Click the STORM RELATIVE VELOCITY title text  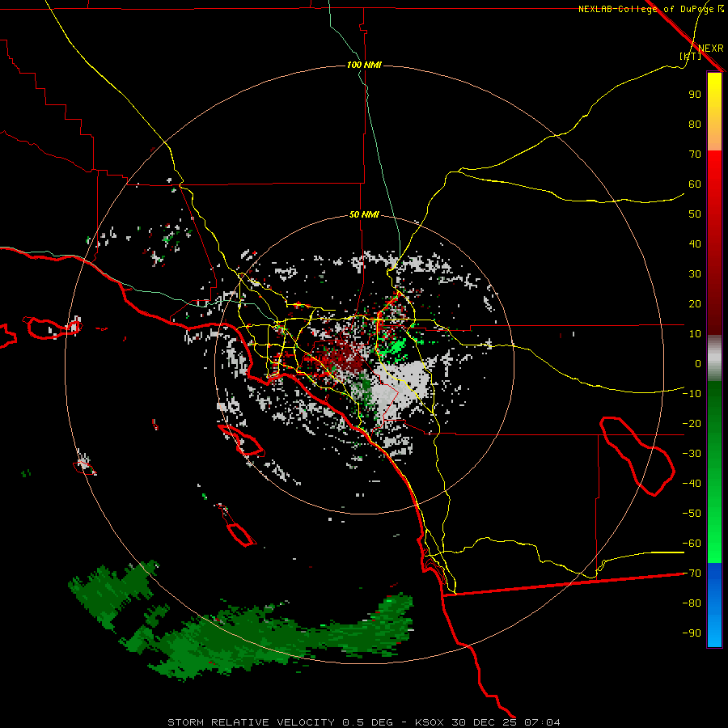[x=251, y=722]
